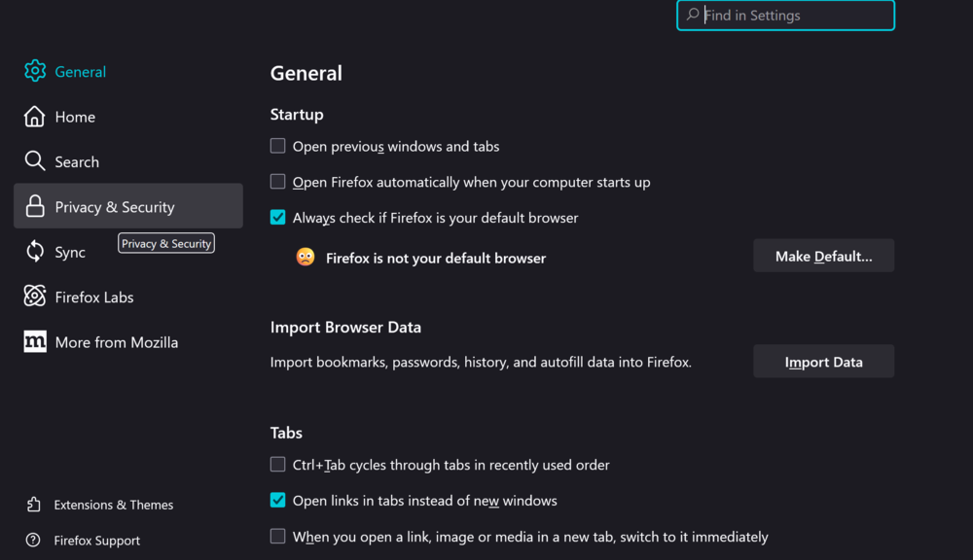Open the Sync settings category

127,252
